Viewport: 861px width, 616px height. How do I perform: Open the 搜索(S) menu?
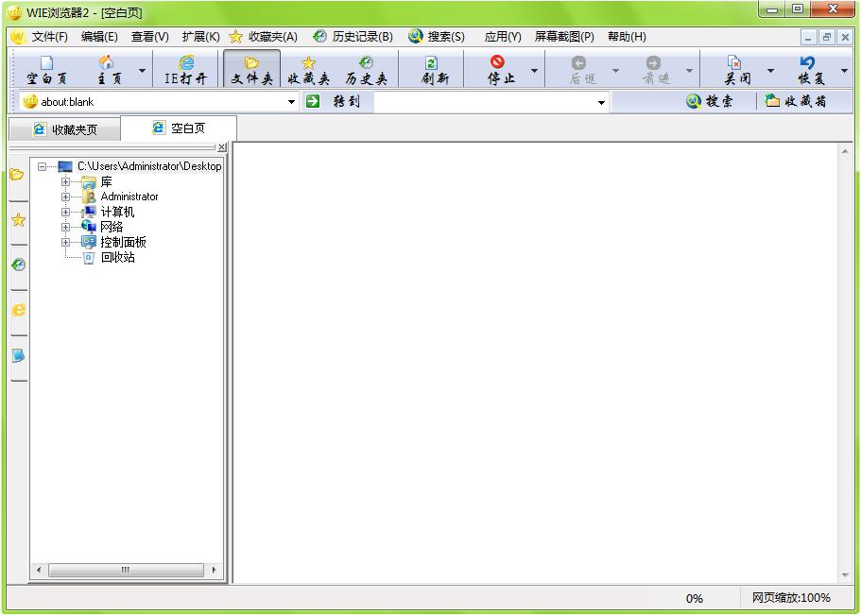437,37
